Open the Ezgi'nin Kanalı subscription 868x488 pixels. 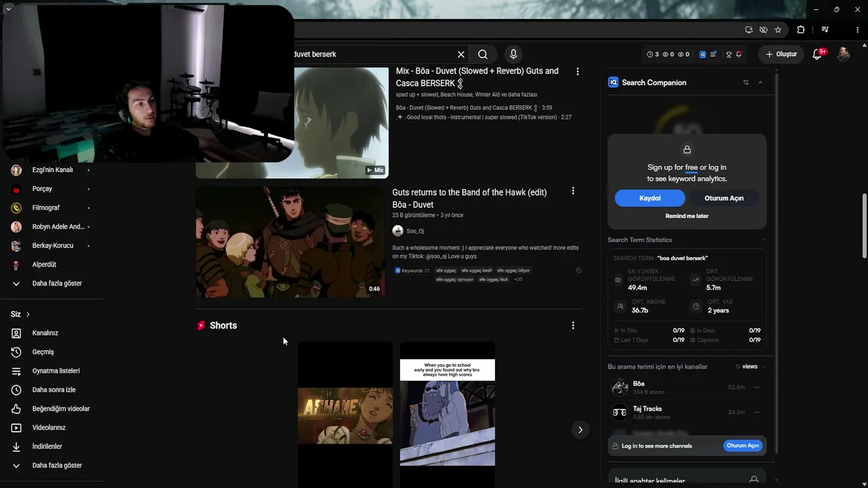click(x=52, y=170)
